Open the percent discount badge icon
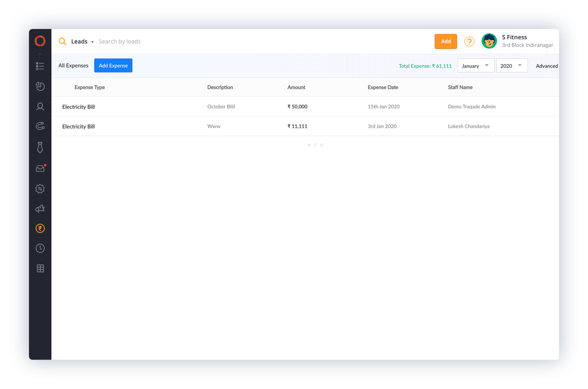The height and width of the screenshot is (389, 588). [x=40, y=189]
